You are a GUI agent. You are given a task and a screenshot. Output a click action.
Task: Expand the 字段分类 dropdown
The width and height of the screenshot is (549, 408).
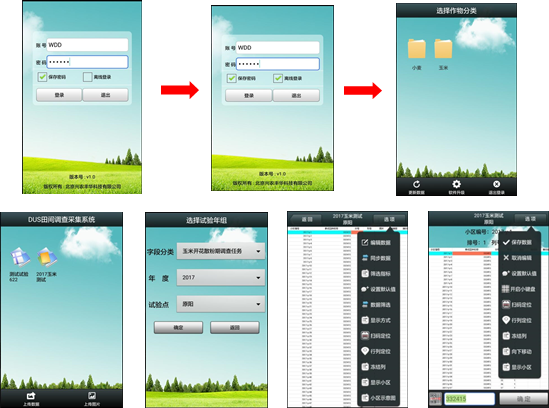[221, 251]
